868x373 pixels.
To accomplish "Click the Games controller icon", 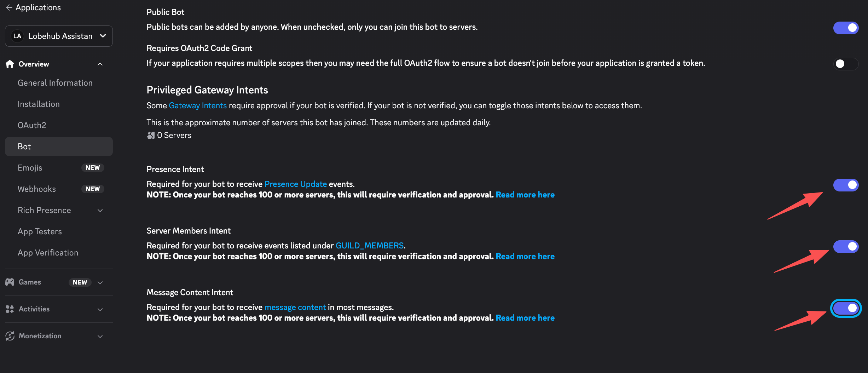I will coord(10,282).
